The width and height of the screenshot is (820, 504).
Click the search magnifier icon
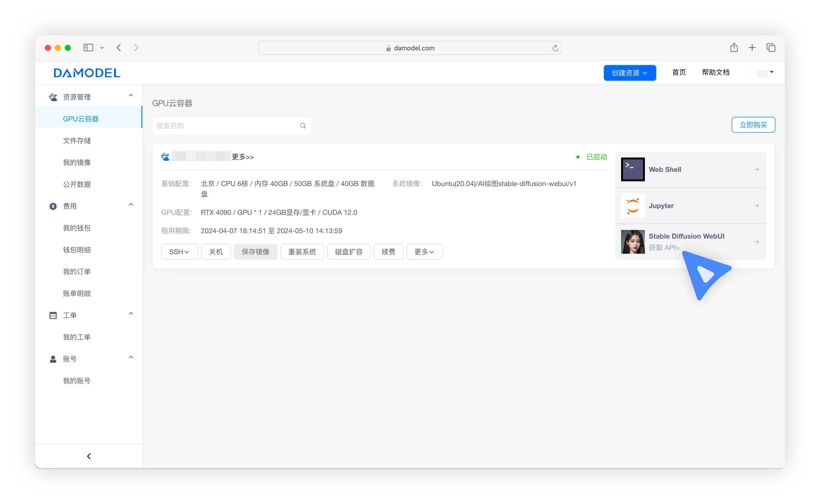303,126
